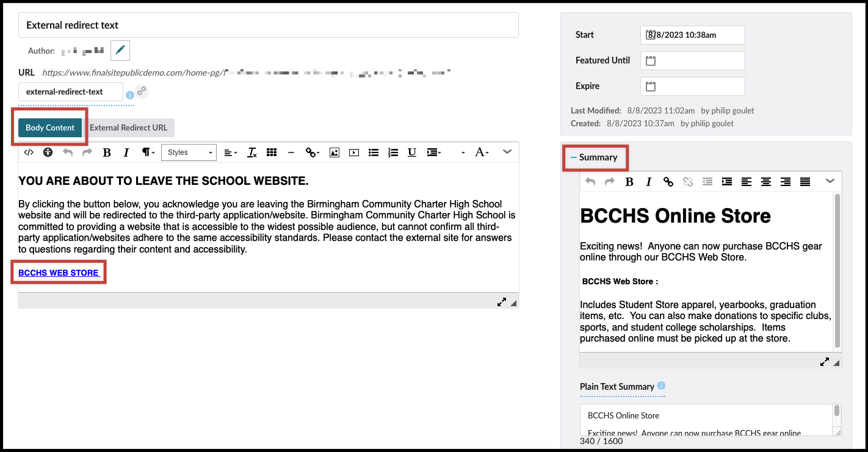Remove link in the Summary editor
868x452 pixels.
click(x=688, y=182)
